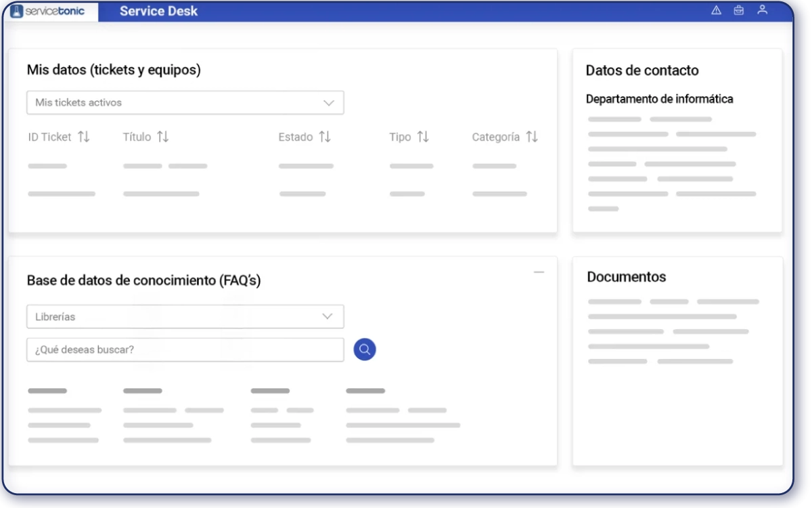Viewport: 812px width, 508px height.
Task: Sort tickets by Categoría arrows
Action: [532, 137]
